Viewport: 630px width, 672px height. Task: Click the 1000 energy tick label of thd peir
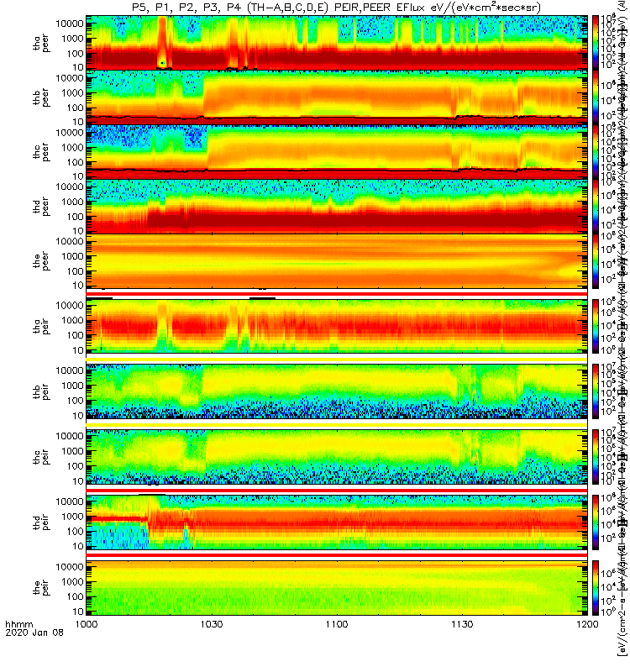pos(72,517)
